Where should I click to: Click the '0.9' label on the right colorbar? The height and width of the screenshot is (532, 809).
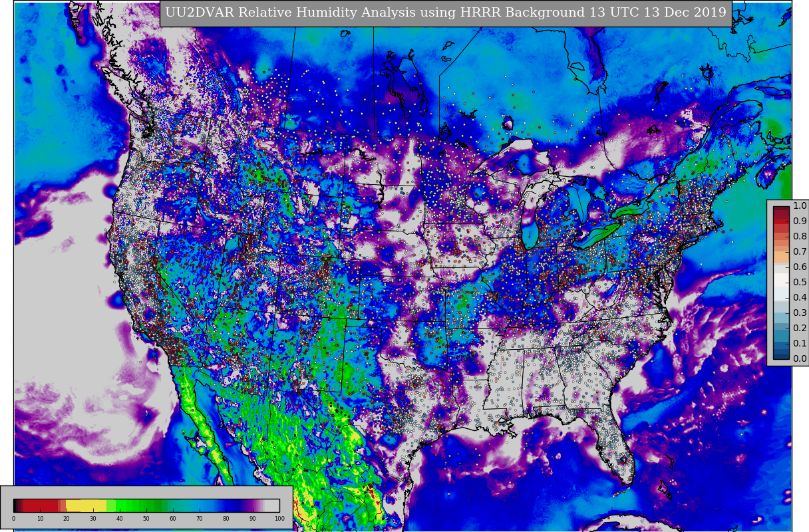coord(800,221)
